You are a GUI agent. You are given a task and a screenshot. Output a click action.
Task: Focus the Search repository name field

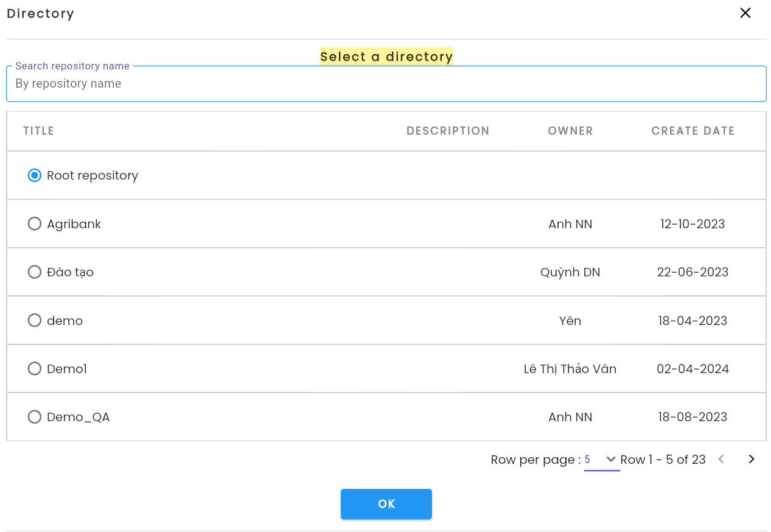pos(386,84)
